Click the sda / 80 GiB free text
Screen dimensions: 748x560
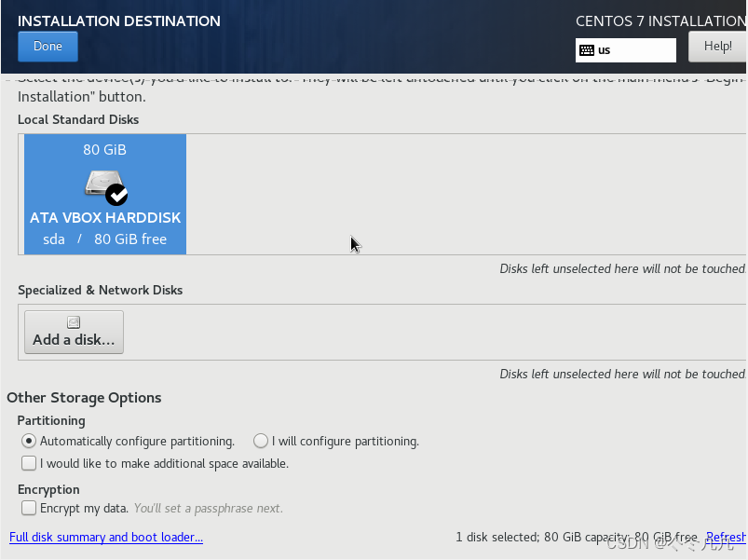click(x=105, y=239)
